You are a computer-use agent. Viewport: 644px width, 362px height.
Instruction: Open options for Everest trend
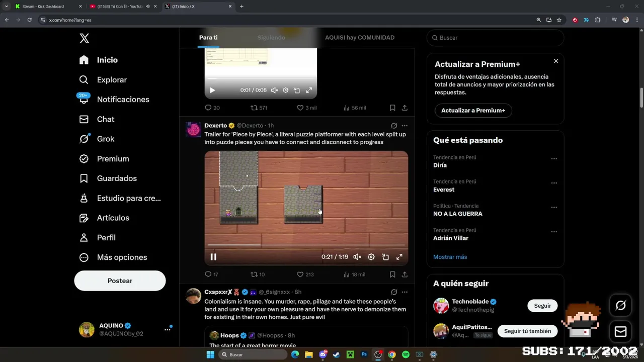click(x=554, y=183)
